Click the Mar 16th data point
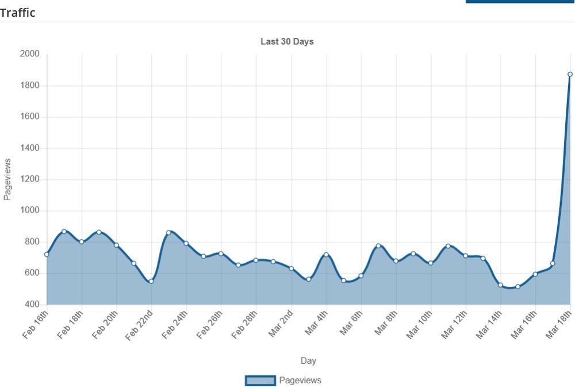This screenshot has width=575, height=392. (x=535, y=274)
